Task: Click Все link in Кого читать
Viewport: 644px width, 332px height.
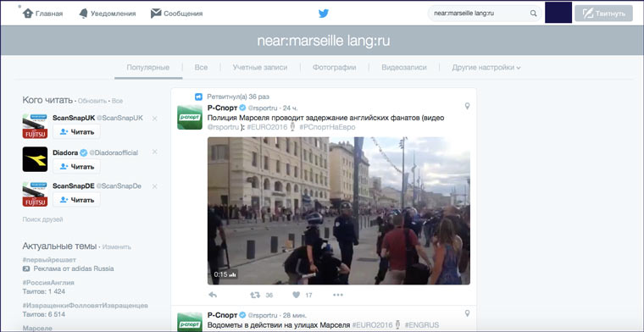Action: (117, 101)
